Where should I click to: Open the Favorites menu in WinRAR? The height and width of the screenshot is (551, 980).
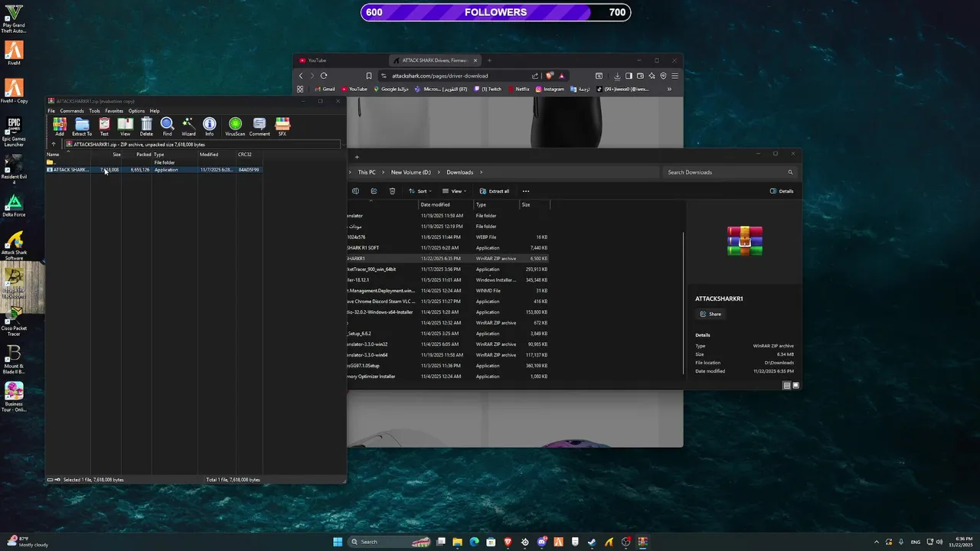coord(114,111)
